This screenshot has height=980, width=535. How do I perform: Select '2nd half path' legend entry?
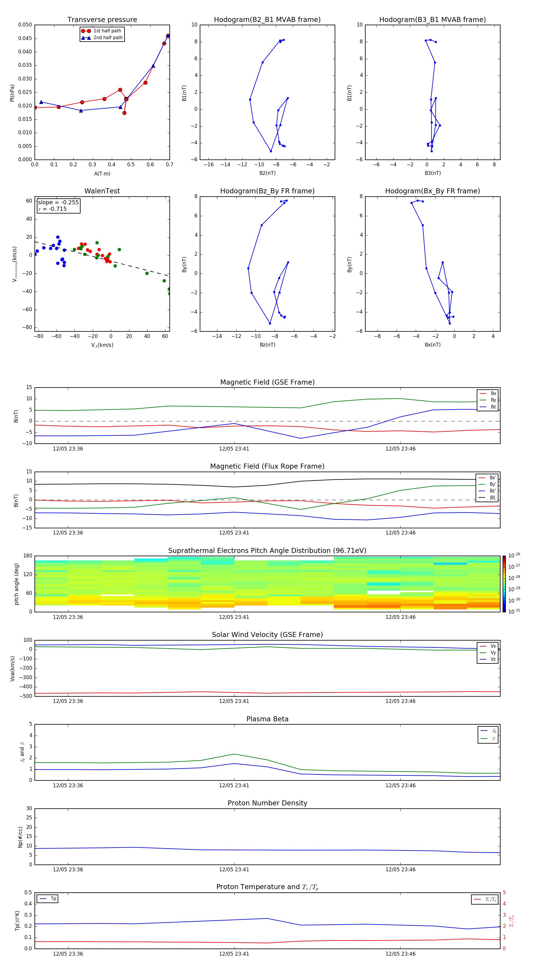[x=102, y=38]
